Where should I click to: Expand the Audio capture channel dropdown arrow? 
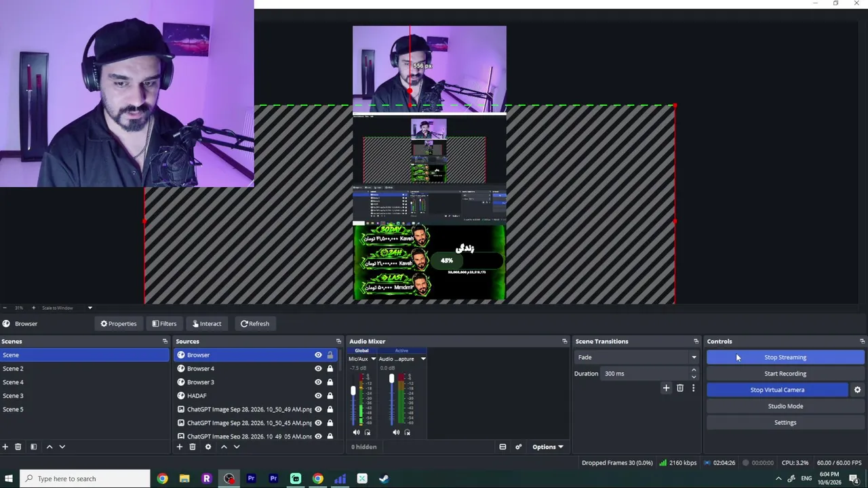pos(423,359)
